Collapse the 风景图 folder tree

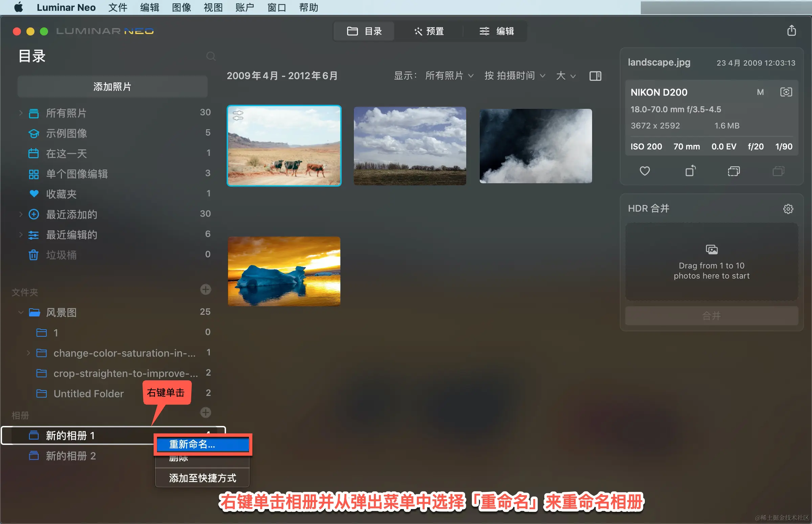[21, 312]
